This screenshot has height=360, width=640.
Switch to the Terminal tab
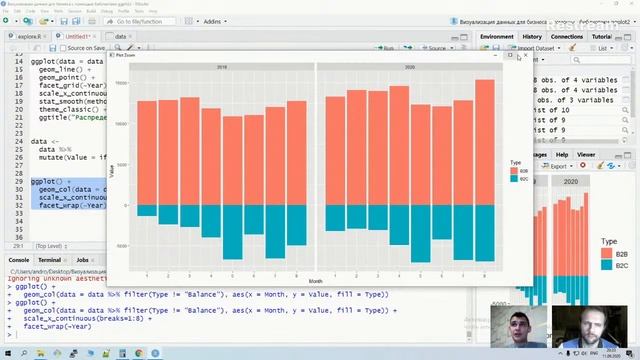point(49,260)
